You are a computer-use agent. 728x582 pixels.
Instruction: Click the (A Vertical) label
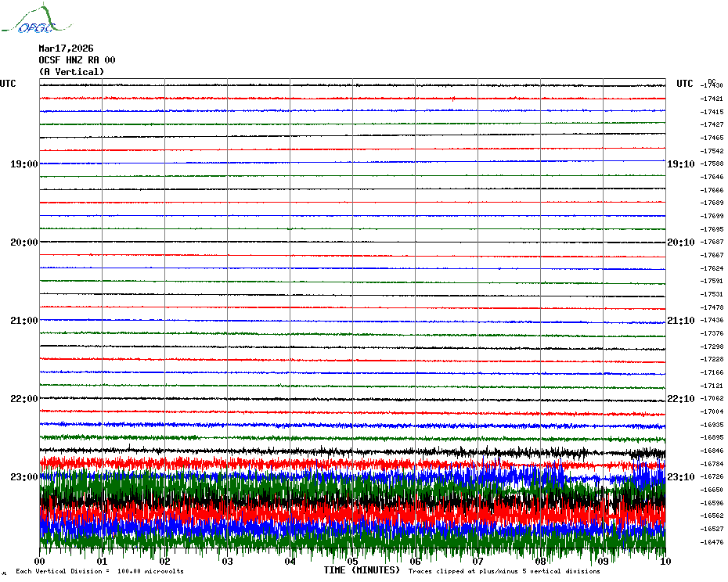point(71,72)
